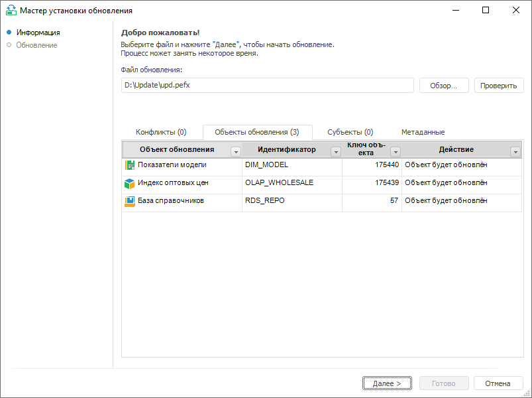The width and height of the screenshot is (532, 398).
Task: Open filter dropdown for Действие column
Action: click(x=515, y=151)
